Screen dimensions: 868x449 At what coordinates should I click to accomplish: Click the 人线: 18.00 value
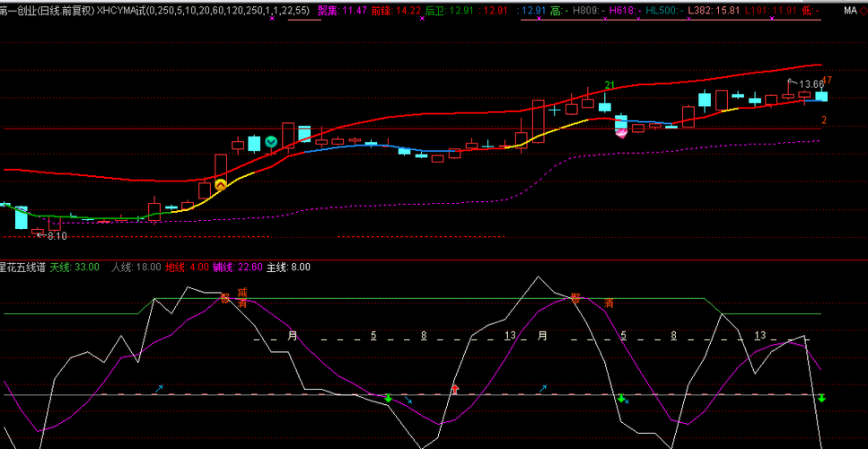point(136,267)
